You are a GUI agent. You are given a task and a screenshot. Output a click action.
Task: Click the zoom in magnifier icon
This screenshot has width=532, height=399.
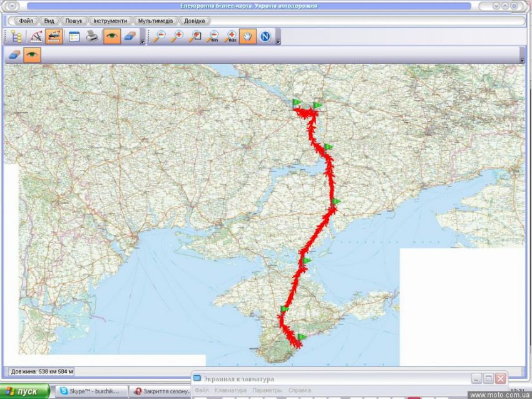pyautogui.click(x=176, y=36)
